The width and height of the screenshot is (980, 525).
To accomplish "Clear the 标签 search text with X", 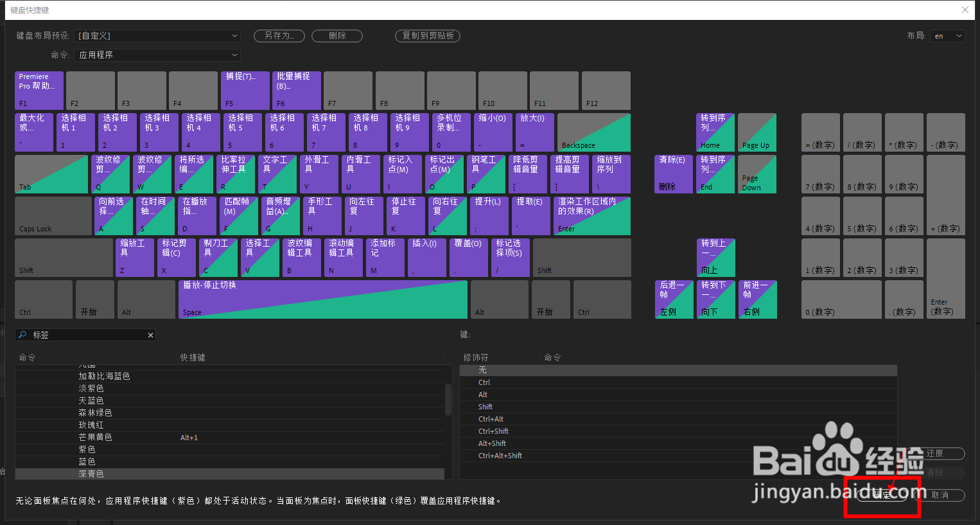I will [x=150, y=335].
